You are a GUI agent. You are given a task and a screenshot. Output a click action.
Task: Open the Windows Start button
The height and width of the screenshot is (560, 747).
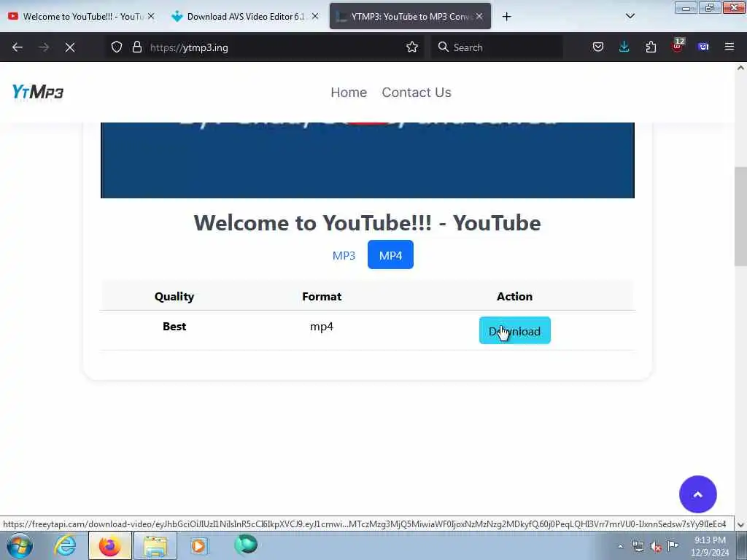point(20,545)
